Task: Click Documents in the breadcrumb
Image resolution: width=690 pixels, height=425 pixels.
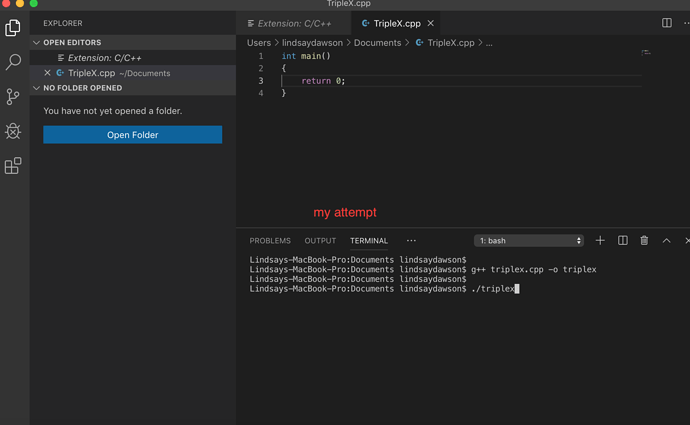Action: coord(378,43)
